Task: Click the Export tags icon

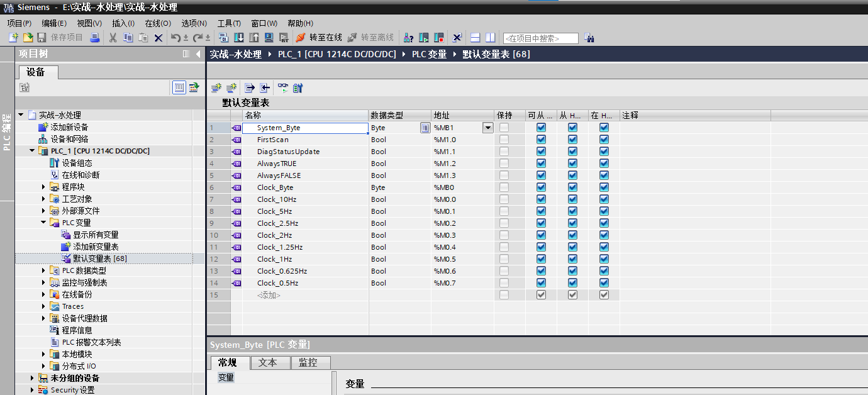Action: pyautogui.click(x=249, y=87)
